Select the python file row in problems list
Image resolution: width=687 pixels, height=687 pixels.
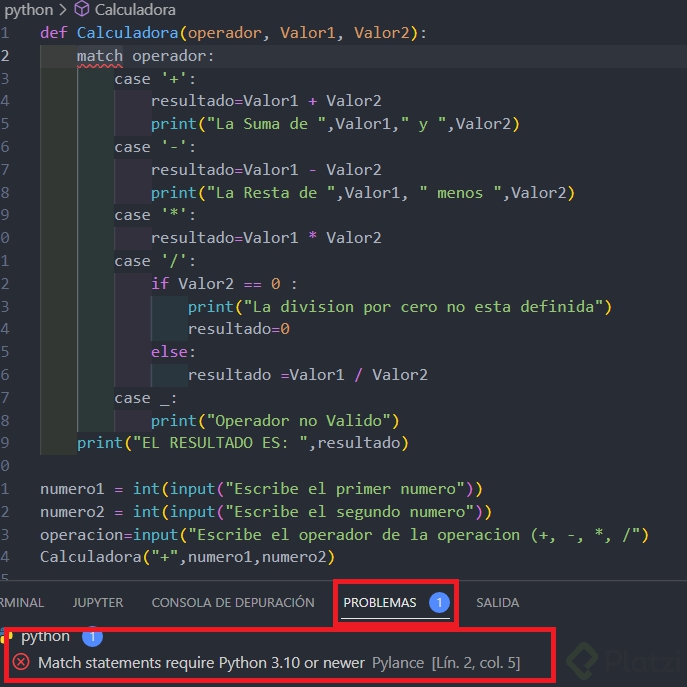45,636
